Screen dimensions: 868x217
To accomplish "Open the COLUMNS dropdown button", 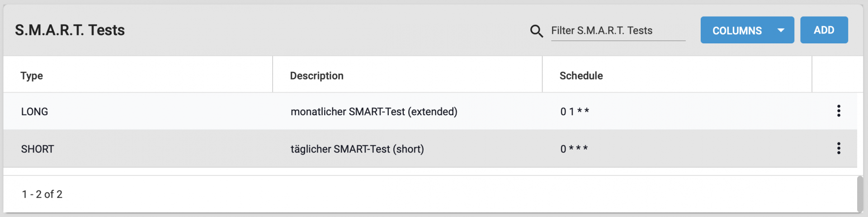I will 737,30.
